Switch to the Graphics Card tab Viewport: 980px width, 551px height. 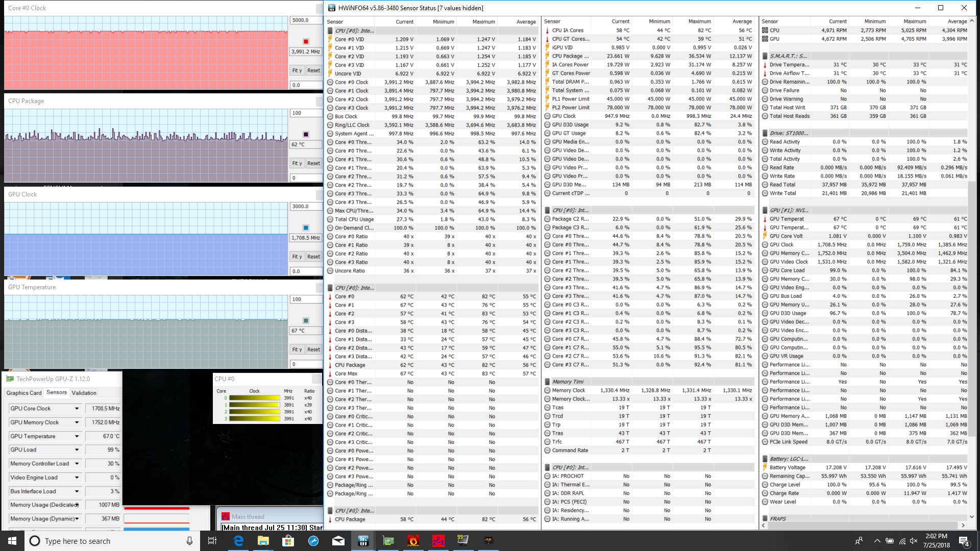coord(23,393)
